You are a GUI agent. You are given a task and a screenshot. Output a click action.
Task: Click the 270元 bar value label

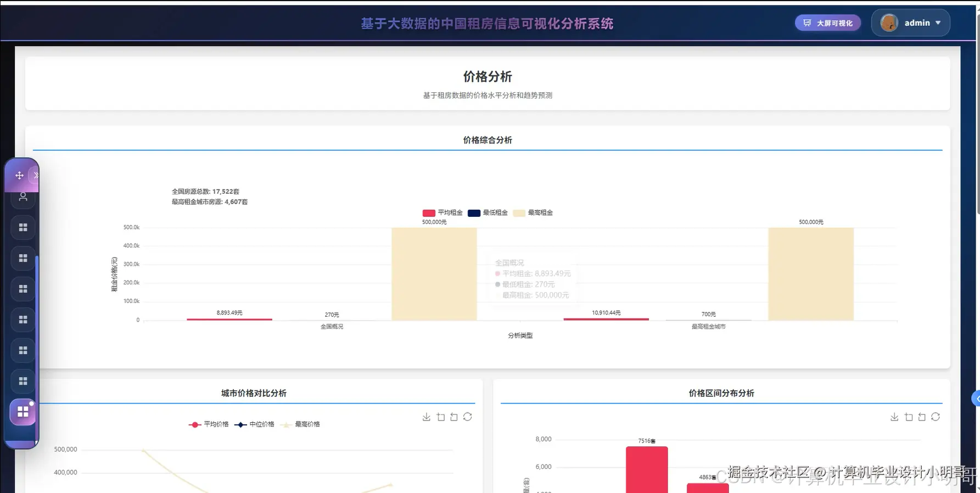(x=332, y=315)
